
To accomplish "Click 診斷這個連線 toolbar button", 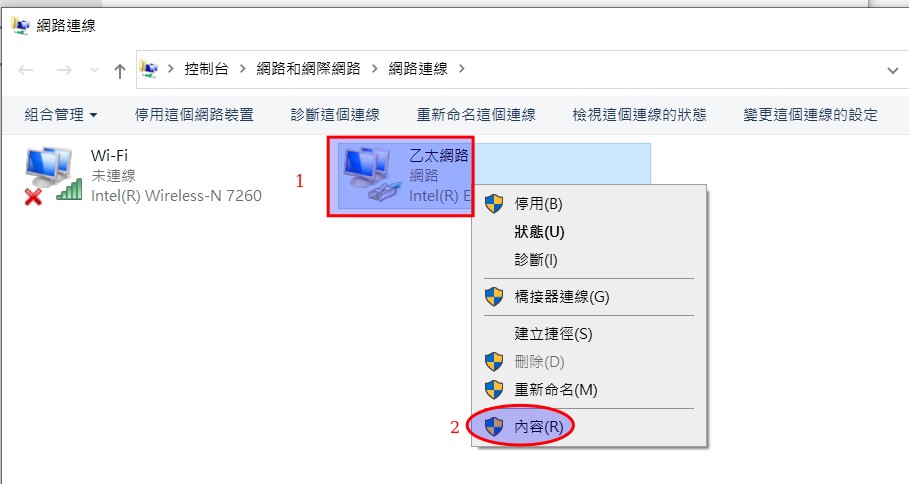I will (x=335, y=115).
